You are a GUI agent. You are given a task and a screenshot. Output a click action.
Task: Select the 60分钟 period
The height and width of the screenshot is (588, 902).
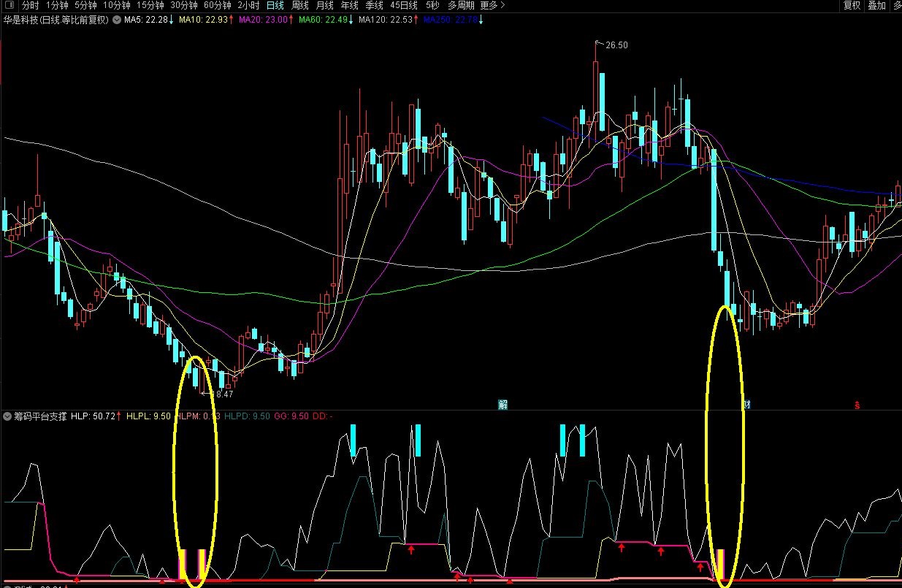click(x=218, y=5)
